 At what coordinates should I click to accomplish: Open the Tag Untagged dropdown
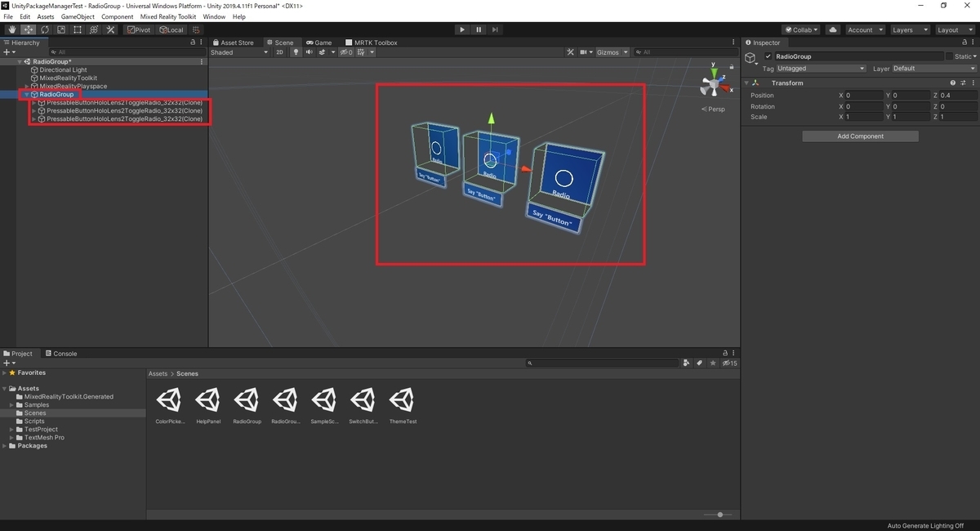pyautogui.click(x=822, y=69)
